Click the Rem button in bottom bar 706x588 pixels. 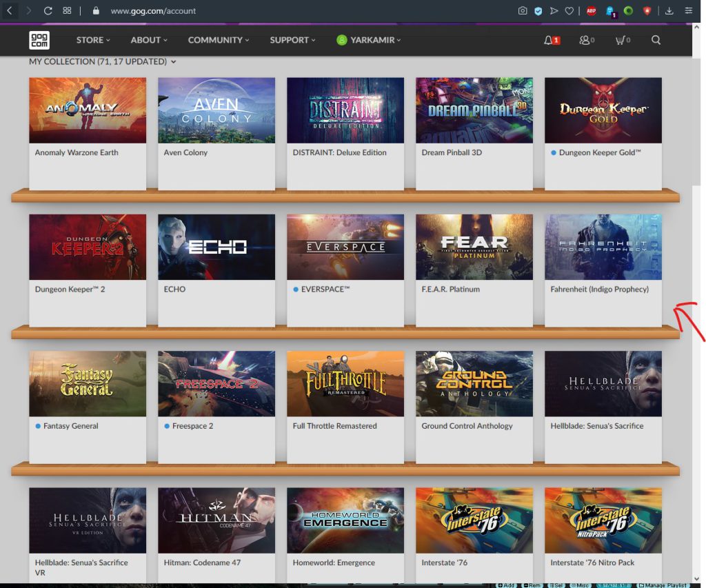point(532,585)
